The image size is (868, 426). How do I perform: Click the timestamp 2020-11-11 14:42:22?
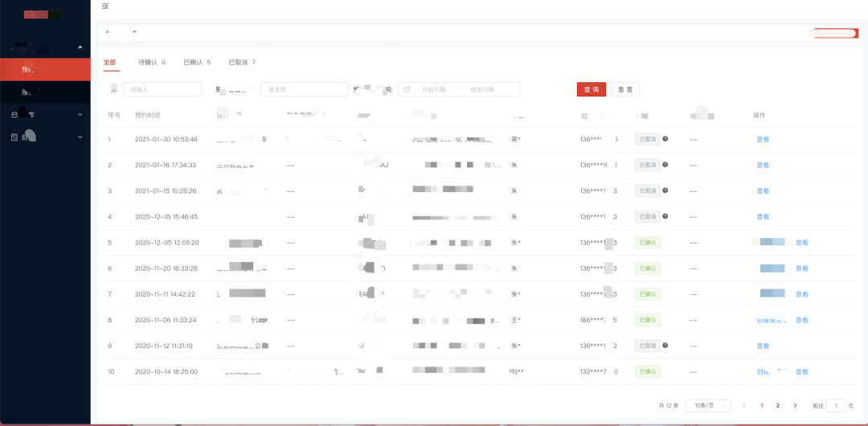click(165, 294)
